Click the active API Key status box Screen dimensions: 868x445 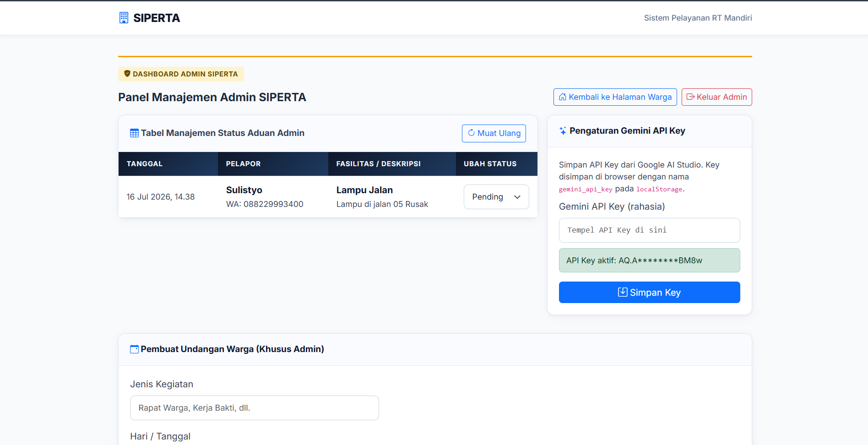click(x=649, y=260)
